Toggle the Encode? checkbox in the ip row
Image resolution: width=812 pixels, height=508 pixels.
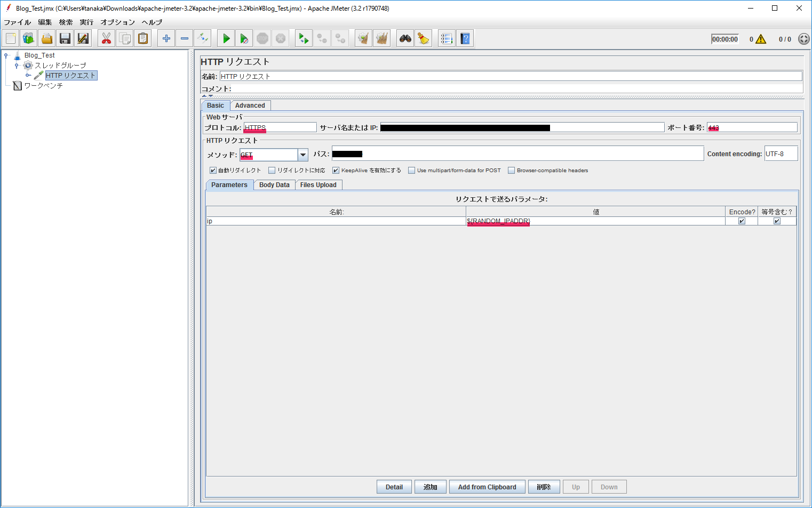point(742,221)
